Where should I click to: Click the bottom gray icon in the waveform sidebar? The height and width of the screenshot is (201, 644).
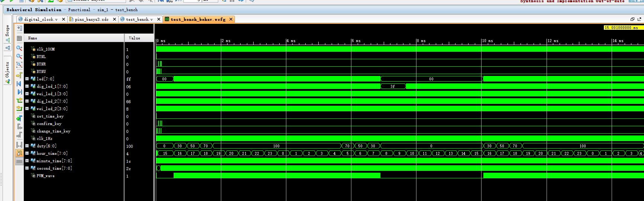click(19, 161)
